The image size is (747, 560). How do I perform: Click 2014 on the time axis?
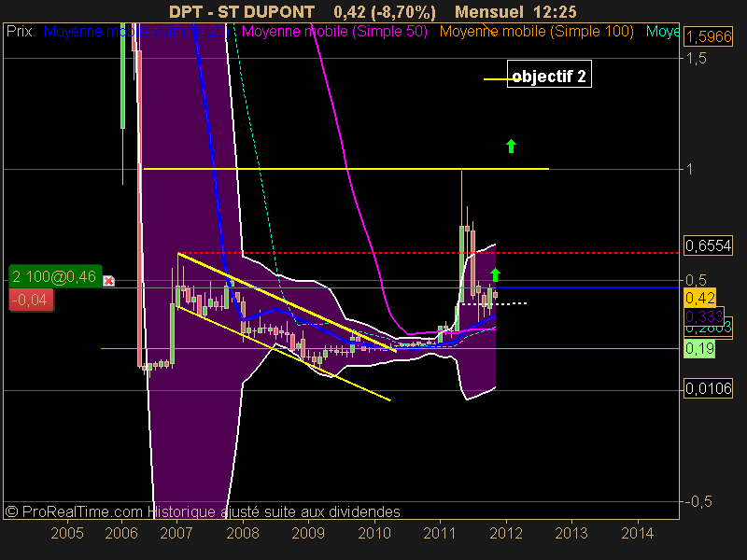[638, 533]
